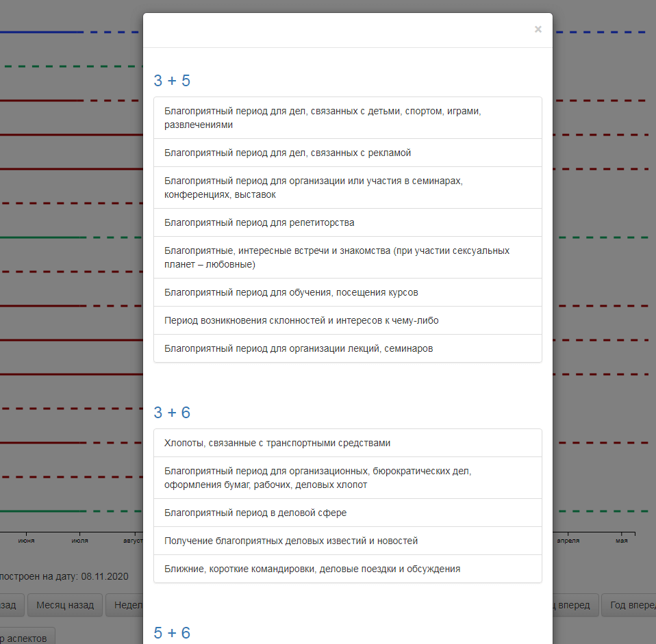Screen dimensions: 656x644
Task: Select the seminars, conferences and exhibitions item
Action: (x=347, y=188)
